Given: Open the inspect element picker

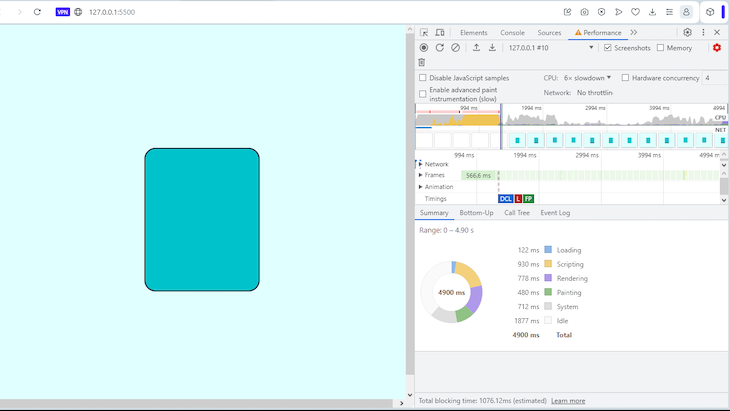Looking at the screenshot, I should [x=424, y=32].
